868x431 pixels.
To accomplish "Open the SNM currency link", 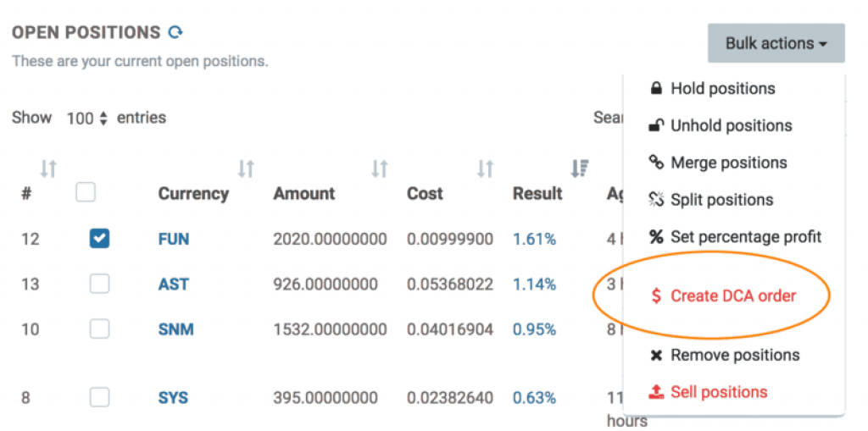I will coord(175,329).
